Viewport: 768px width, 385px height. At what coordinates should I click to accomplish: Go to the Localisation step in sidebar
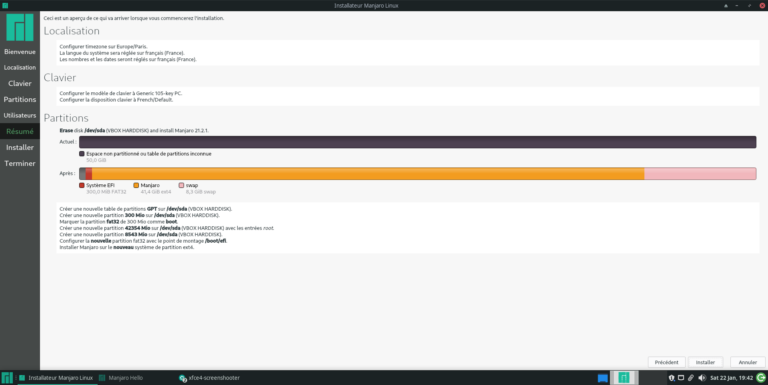click(20, 68)
